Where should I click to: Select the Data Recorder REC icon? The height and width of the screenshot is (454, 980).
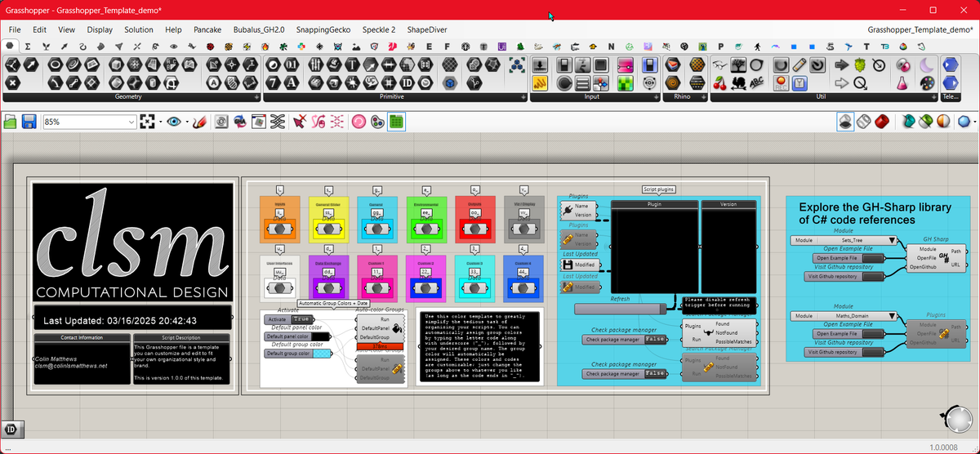click(x=782, y=82)
